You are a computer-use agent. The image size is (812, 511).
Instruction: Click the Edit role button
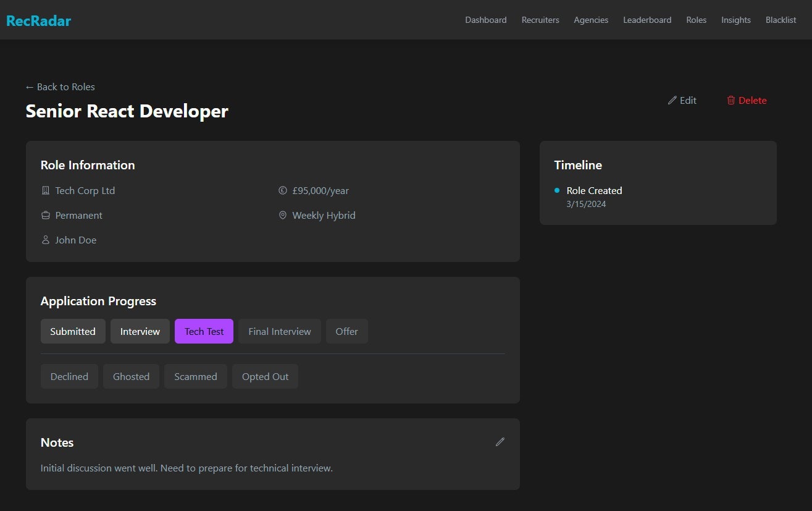click(x=682, y=101)
